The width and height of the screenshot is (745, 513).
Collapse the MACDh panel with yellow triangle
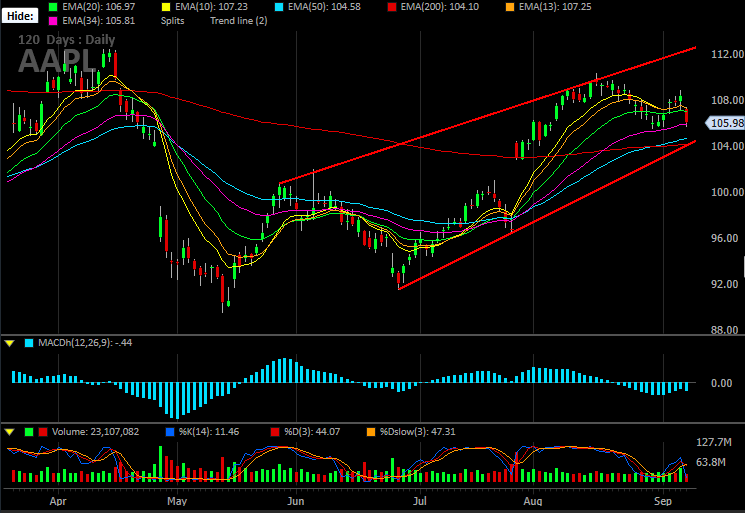pyautogui.click(x=10, y=343)
